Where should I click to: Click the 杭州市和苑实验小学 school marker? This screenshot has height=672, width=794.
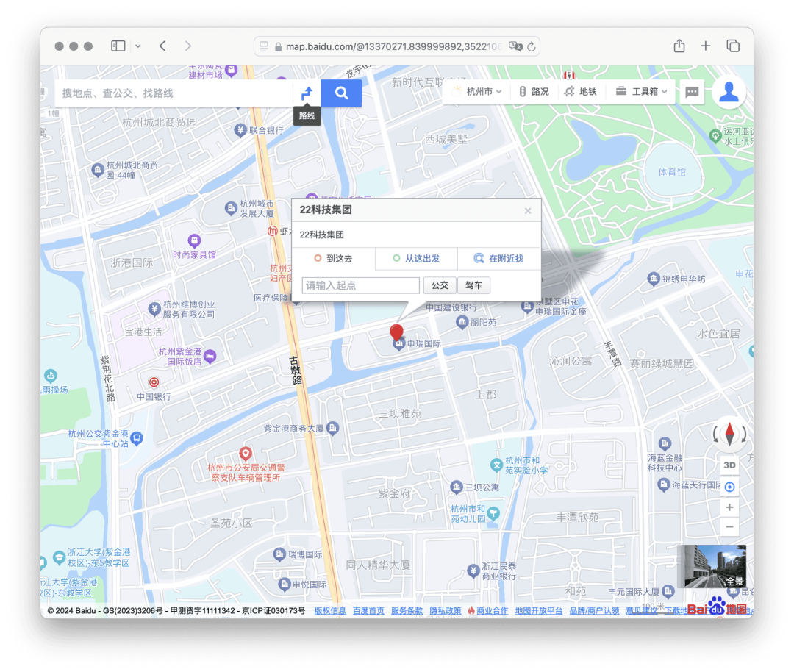tap(497, 465)
